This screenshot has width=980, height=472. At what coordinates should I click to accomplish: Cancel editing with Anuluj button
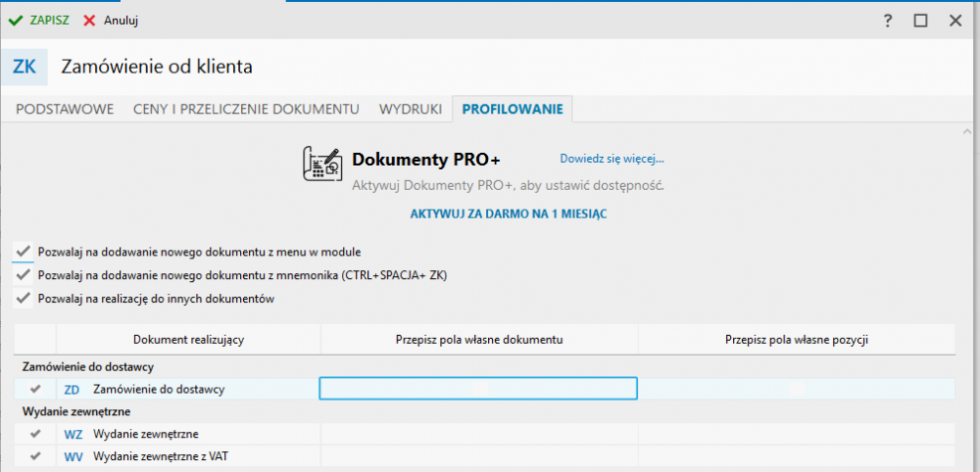(110, 20)
